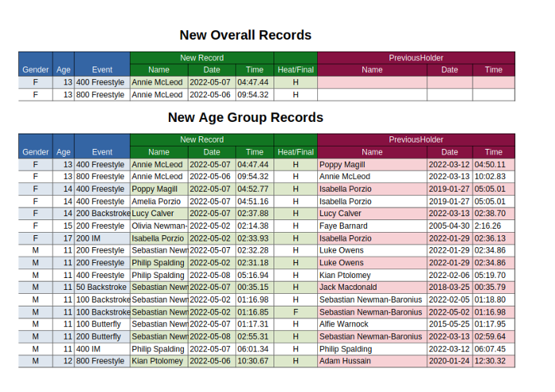This screenshot has height=392, width=555.
Task: Select the 400 IM event cell
Action: click(101, 348)
